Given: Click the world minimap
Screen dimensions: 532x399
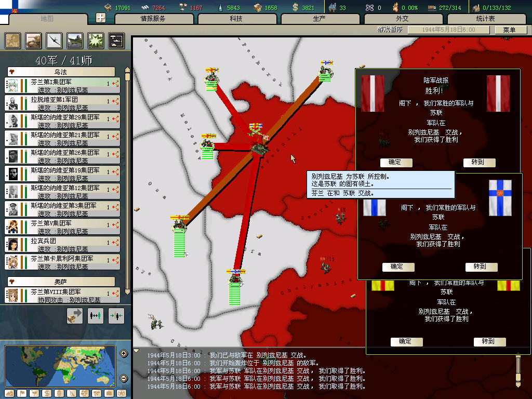Looking at the screenshot, I should [60, 366].
